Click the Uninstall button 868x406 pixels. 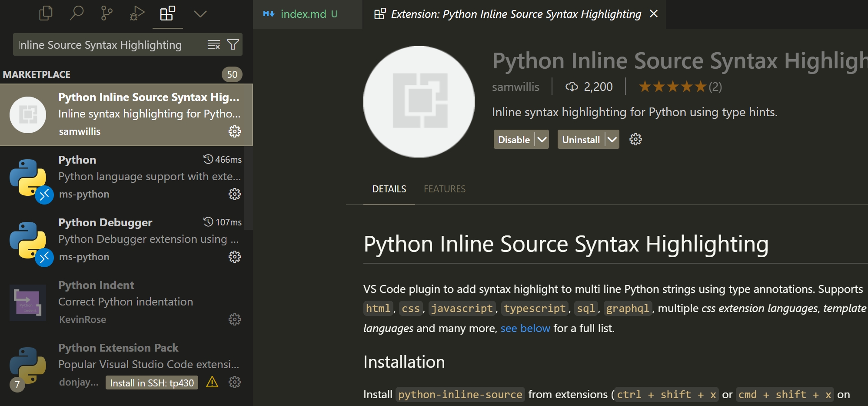click(581, 140)
